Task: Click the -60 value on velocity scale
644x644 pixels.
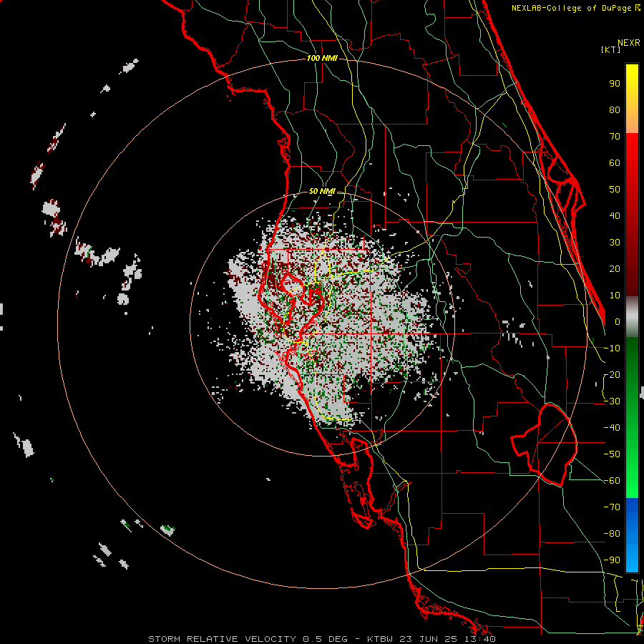Action: [613, 481]
